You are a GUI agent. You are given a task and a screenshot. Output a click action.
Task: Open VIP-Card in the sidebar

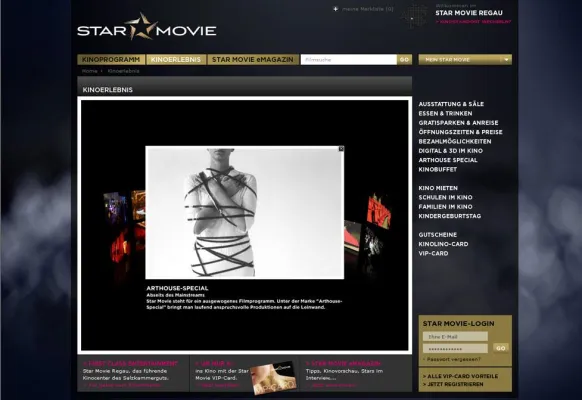pyautogui.click(x=433, y=253)
